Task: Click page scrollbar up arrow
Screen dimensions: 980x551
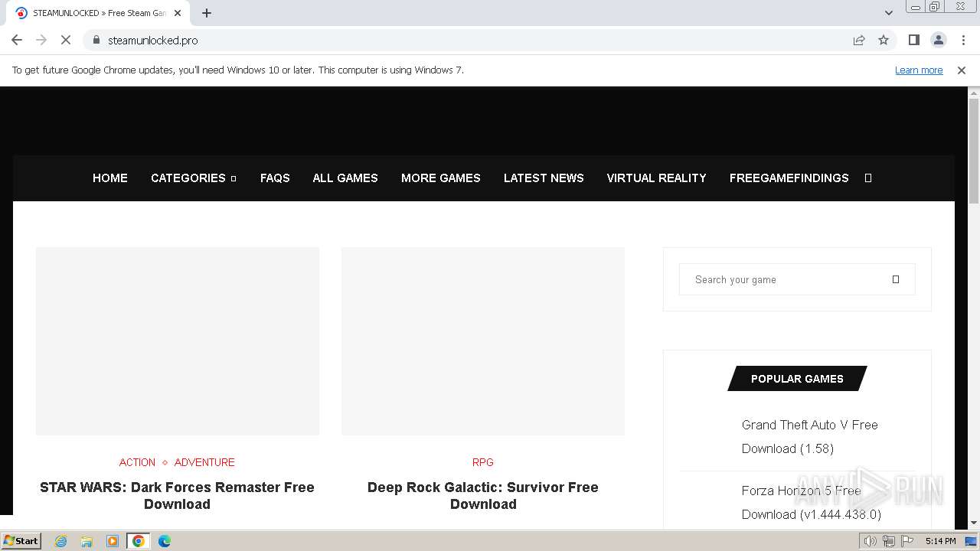Action: point(974,93)
